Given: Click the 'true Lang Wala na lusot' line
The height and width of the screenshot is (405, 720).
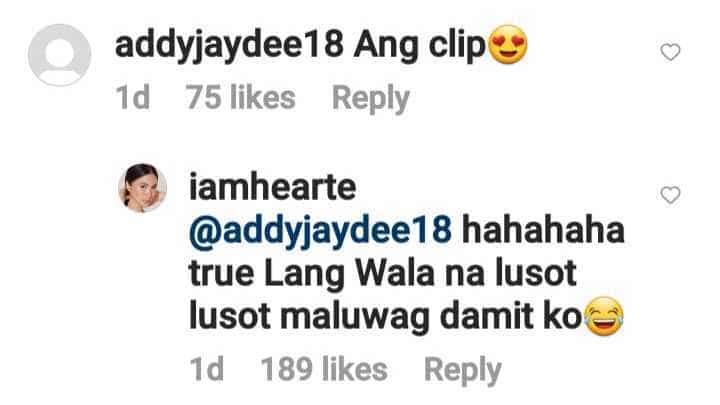Looking at the screenshot, I should (x=383, y=273).
